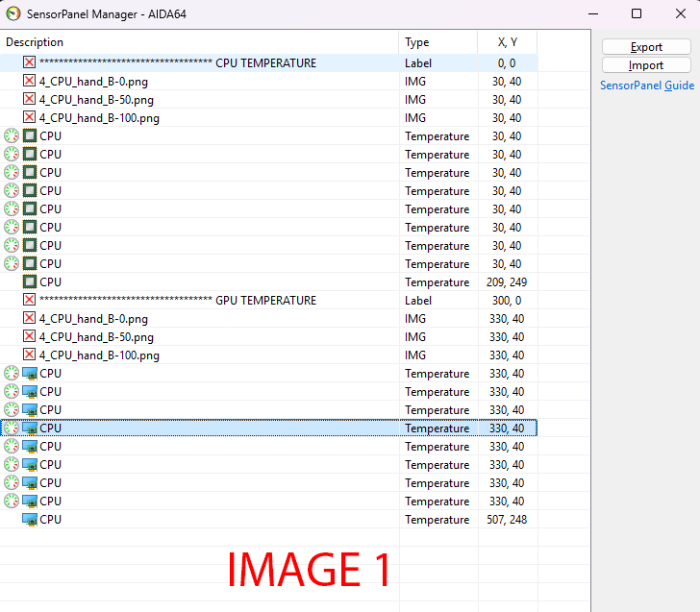Click CPU text in the 209, 249 row
Viewport: 700px width, 612px height.
coord(50,282)
